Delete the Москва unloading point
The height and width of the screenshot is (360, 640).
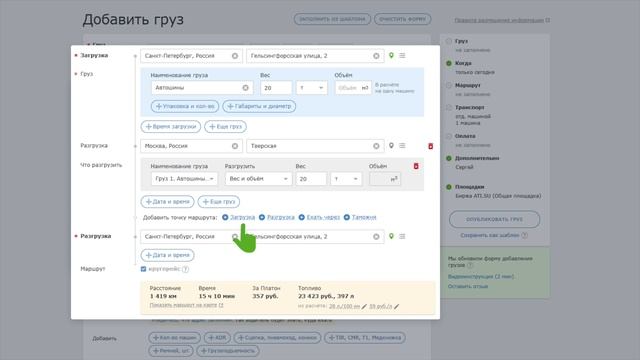pos(430,146)
